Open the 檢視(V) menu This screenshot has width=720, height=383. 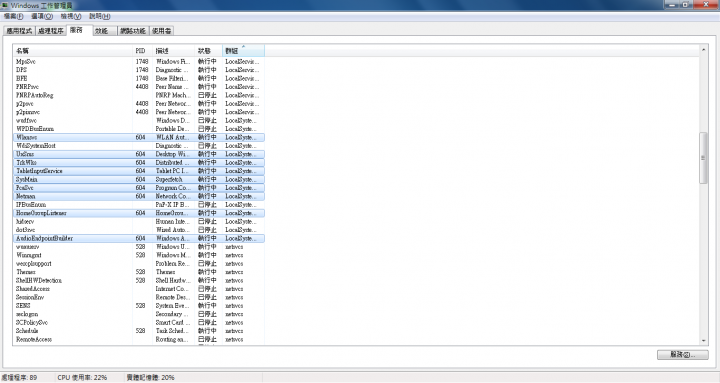click(71, 17)
